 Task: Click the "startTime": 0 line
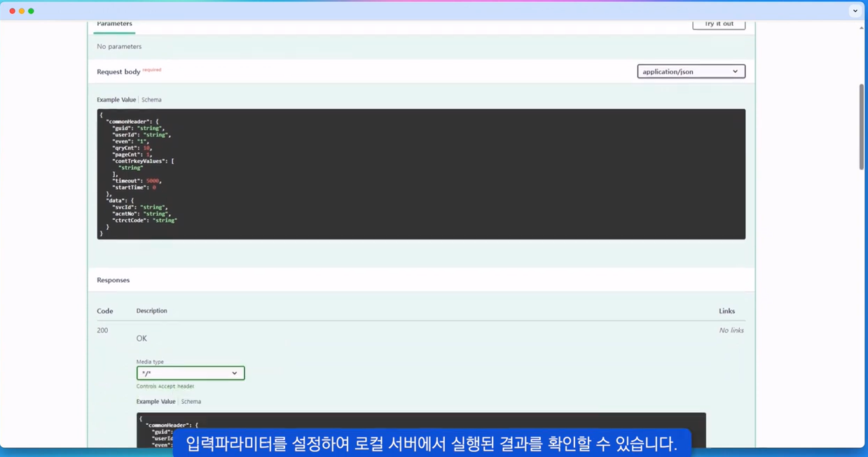(x=134, y=188)
